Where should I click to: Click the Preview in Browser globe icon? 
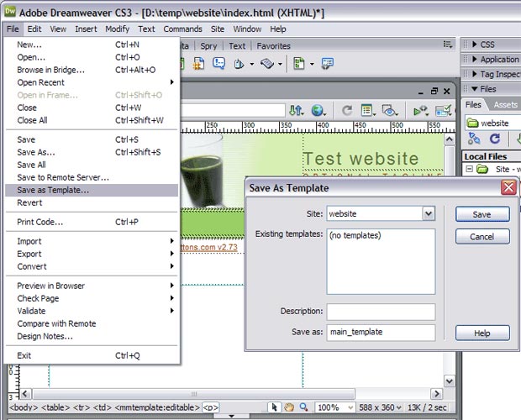[318, 110]
